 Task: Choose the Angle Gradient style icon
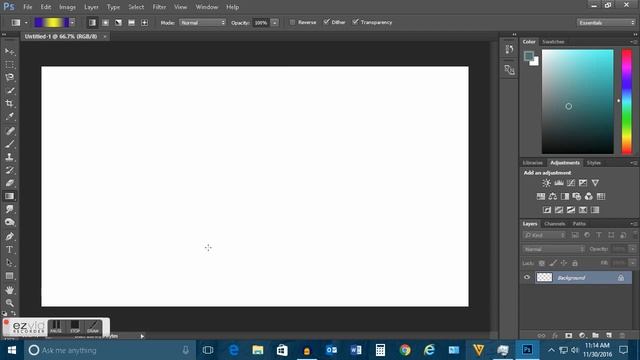(x=118, y=23)
